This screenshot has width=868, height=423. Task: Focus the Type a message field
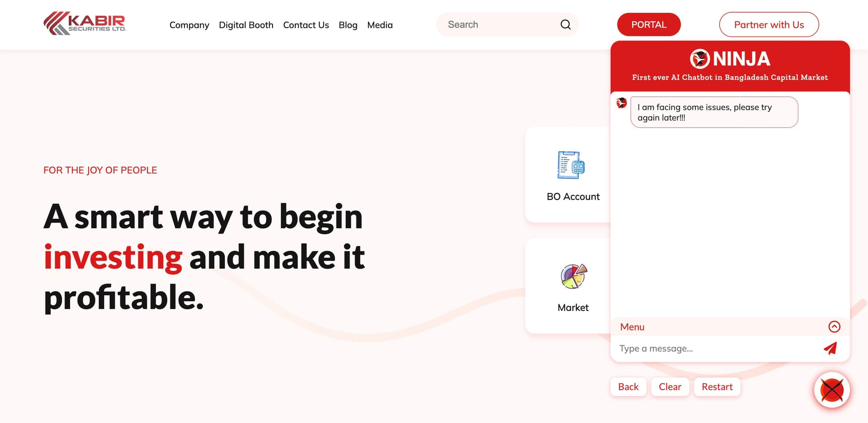point(714,348)
